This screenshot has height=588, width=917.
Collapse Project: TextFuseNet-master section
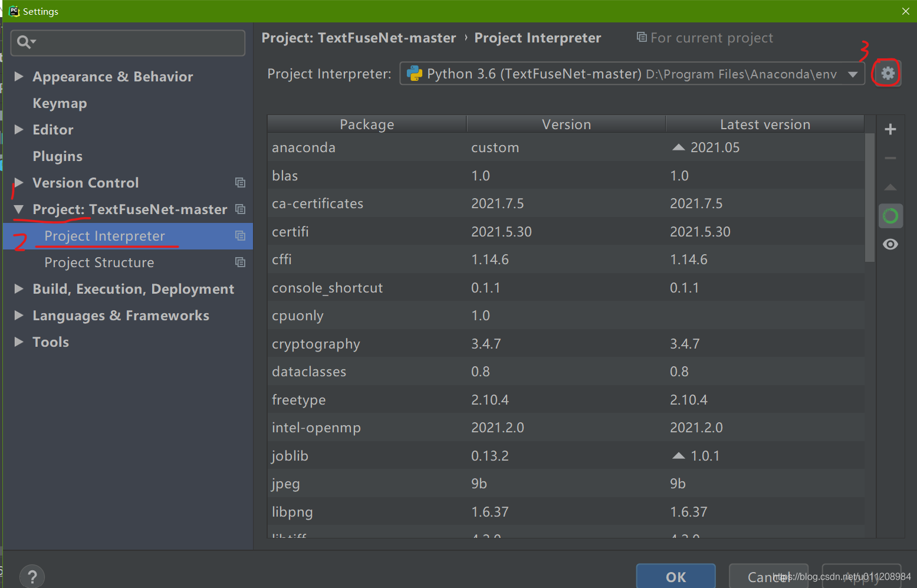19,209
